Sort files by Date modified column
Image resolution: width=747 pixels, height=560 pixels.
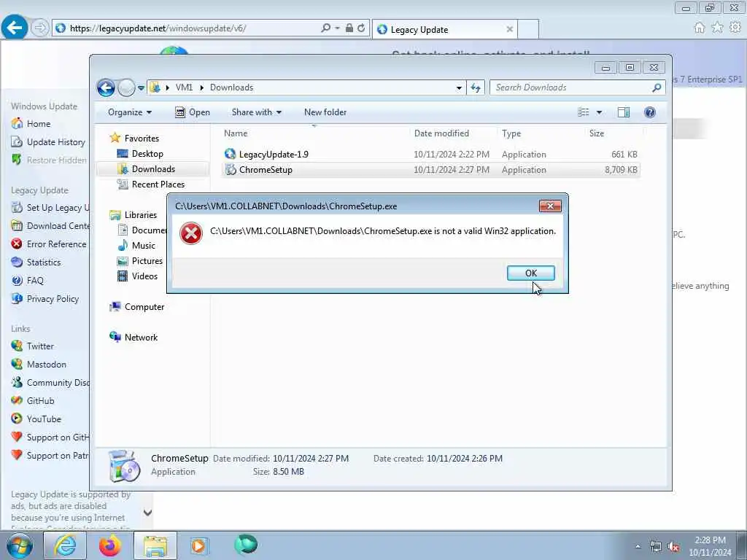(x=441, y=133)
